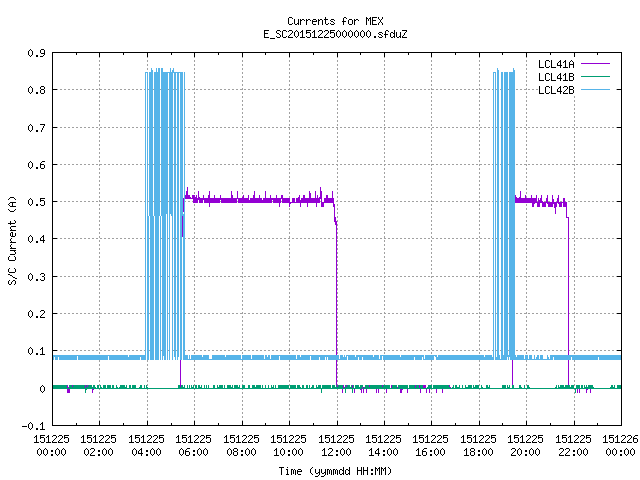Image resolution: width=640 pixels, height=480 pixels.
Task: Click the LCL42B legend label
Action: (556, 90)
